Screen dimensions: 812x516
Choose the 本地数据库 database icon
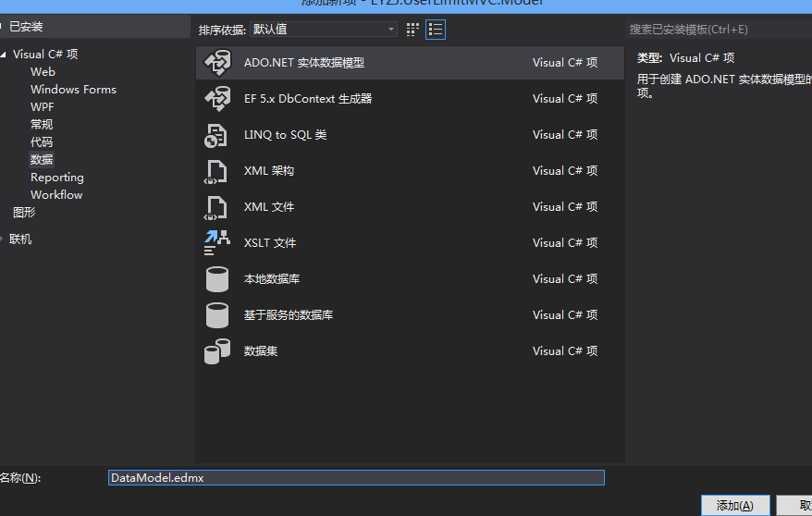[216, 279]
